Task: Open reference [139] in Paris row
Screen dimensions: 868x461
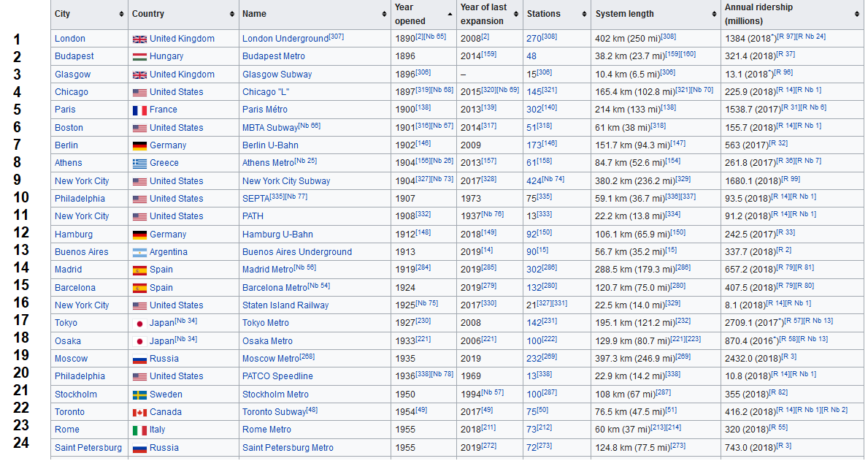Action: click(x=489, y=107)
